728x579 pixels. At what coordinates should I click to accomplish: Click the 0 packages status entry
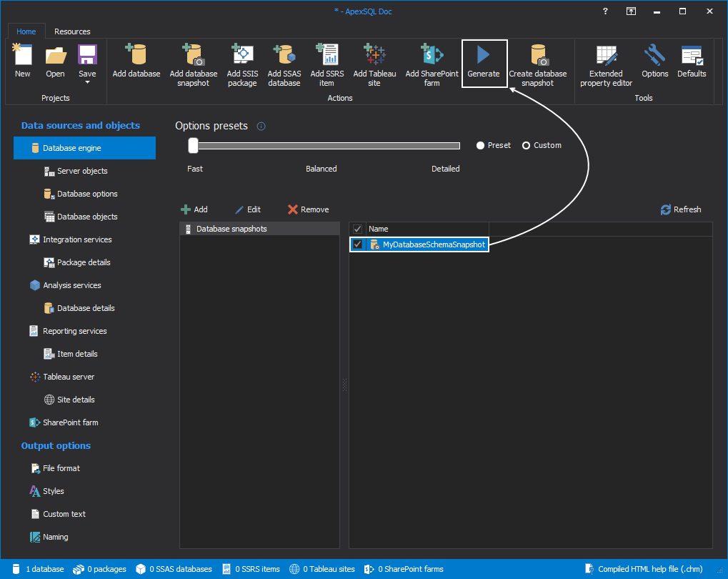99,569
